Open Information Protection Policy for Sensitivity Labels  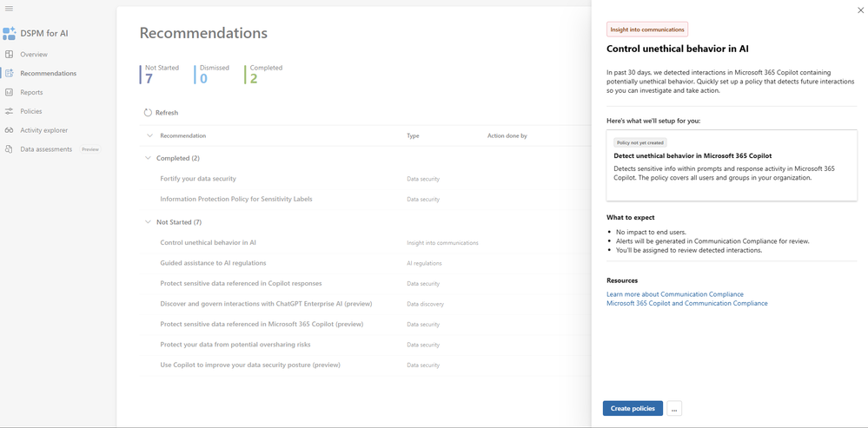pos(236,199)
